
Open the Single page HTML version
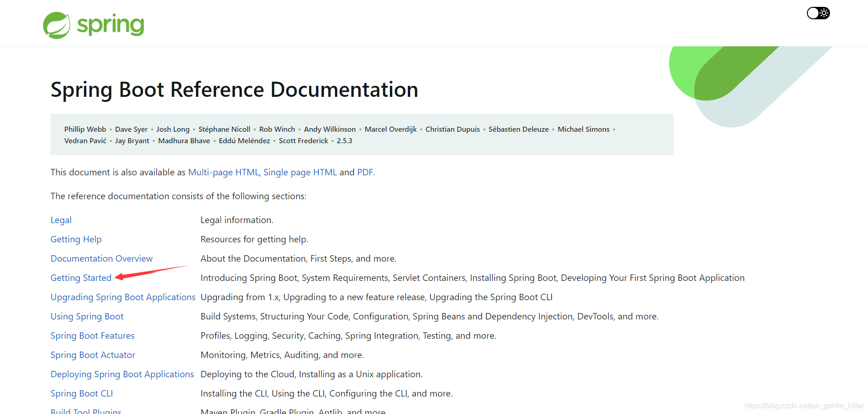(300, 172)
